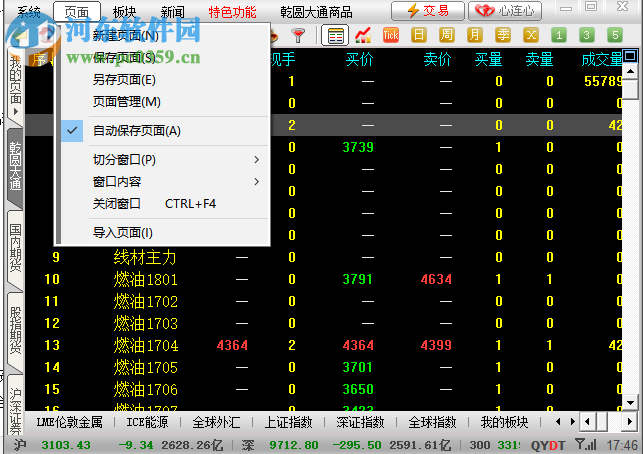
Task: Switch to 股指期货 side tab
Action: pos(15,330)
